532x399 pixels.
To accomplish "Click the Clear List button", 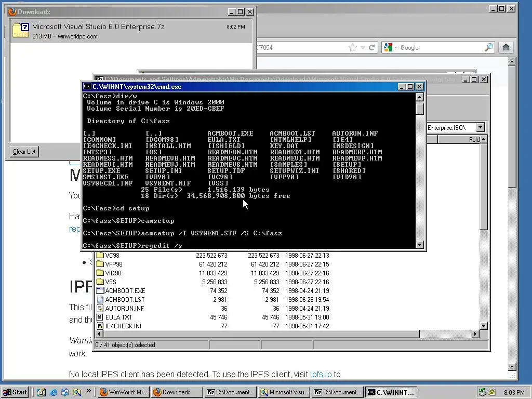I will coord(24,152).
